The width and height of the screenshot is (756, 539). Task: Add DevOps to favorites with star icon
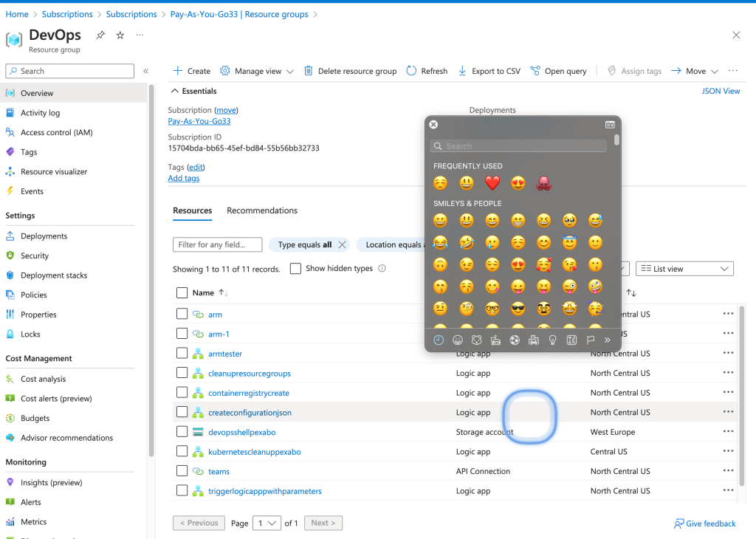point(120,35)
